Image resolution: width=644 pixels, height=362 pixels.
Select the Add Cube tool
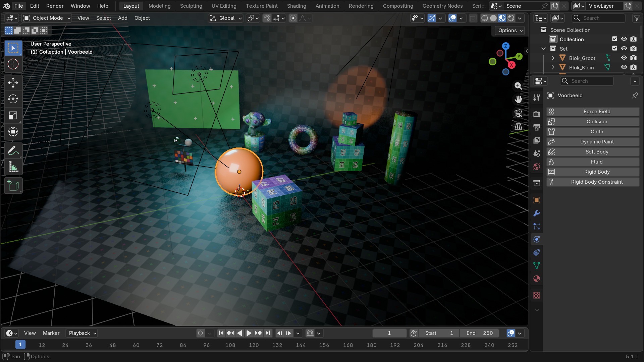(x=13, y=186)
